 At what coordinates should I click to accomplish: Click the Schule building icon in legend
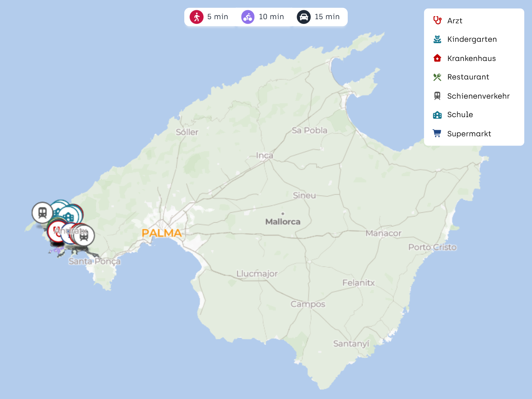click(x=437, y=115)
